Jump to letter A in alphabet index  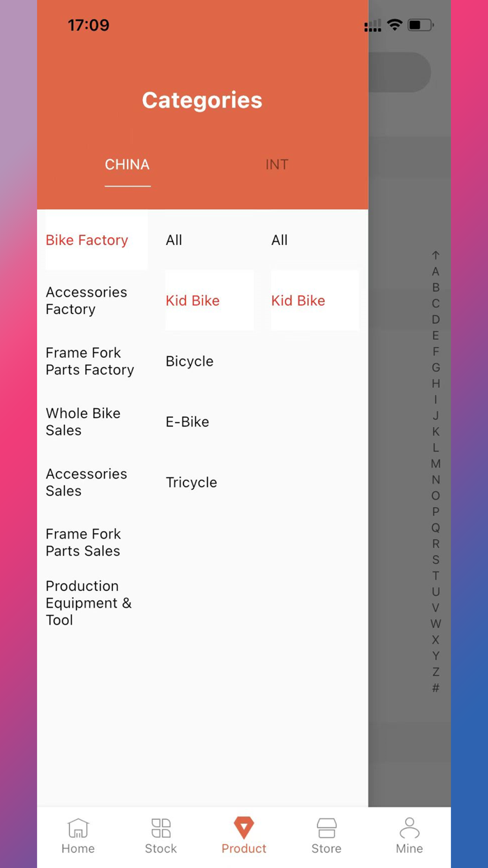point(436,271)
